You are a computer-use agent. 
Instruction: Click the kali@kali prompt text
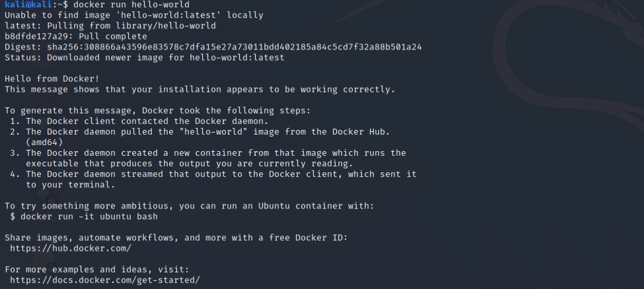(x=28, y=5)
